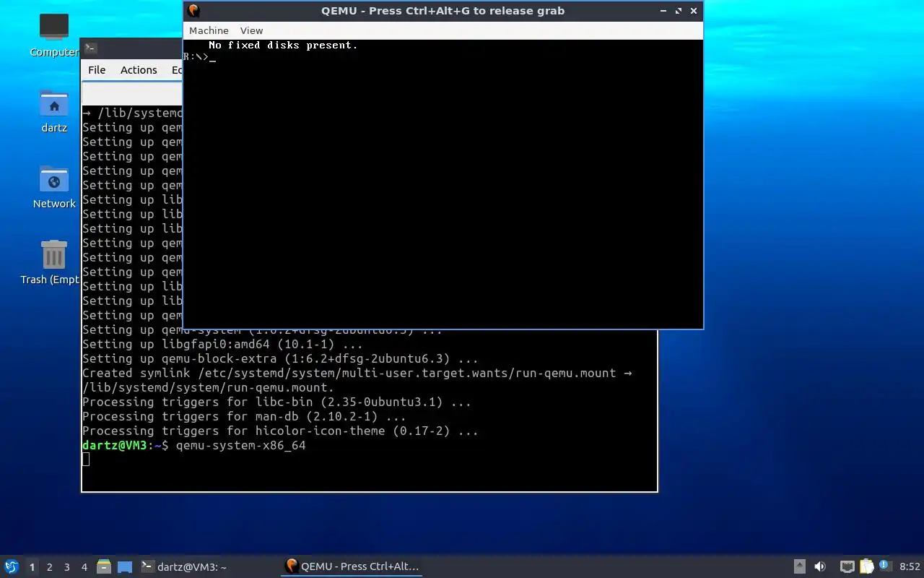924x578 pixels.
Task: Click 'No fixed disks present.' text in QEMU
Action: (283, 45)
